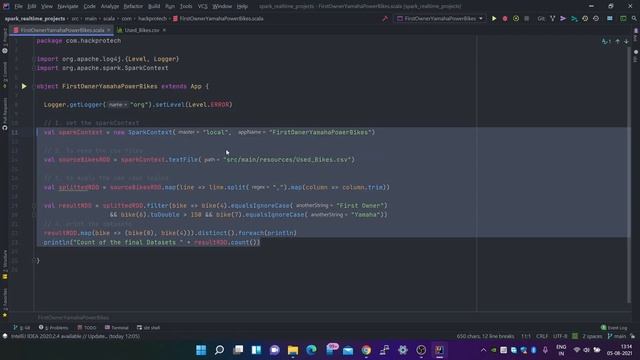The height and width of the screenshot is (360, 640).
Task: Open the run configuration dropdown
Action: [440, 18]
